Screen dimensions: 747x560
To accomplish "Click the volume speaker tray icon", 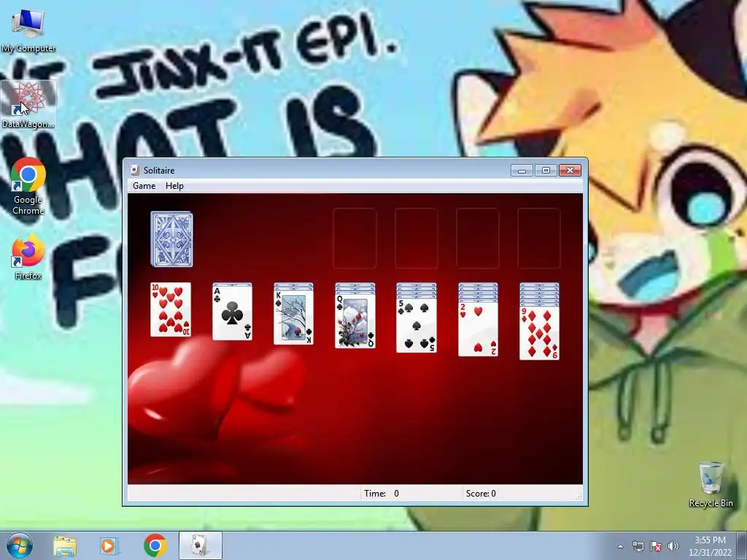I will tap(673, 546).
